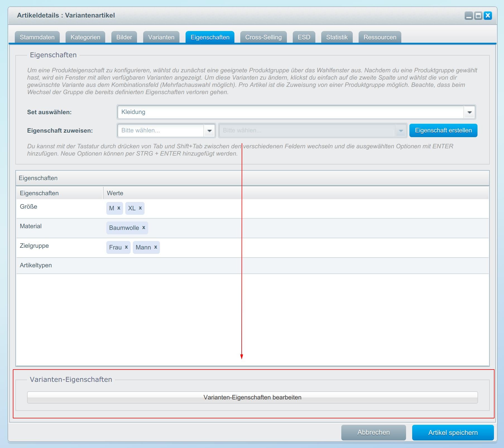Image resolution: width=504 pixels, height=448 pixels.
Task: Open the Cross-Selling tab
Action: tap(263, 37)
